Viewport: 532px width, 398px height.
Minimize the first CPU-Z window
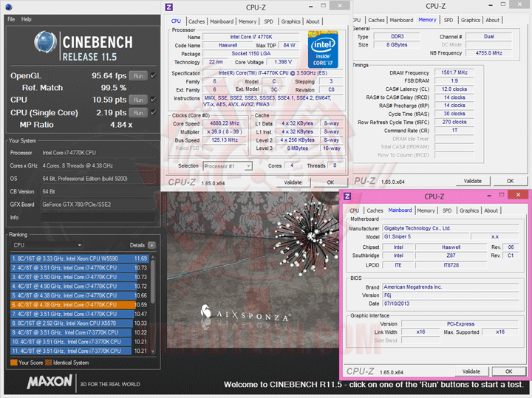[311, 7]
